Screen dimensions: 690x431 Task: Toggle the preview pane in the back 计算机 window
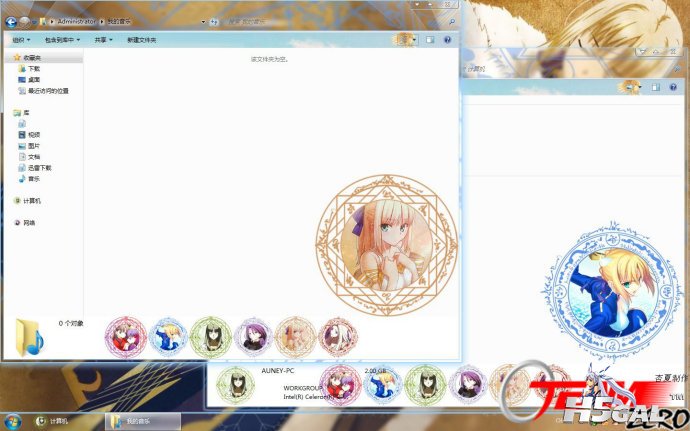pos(656,87)
